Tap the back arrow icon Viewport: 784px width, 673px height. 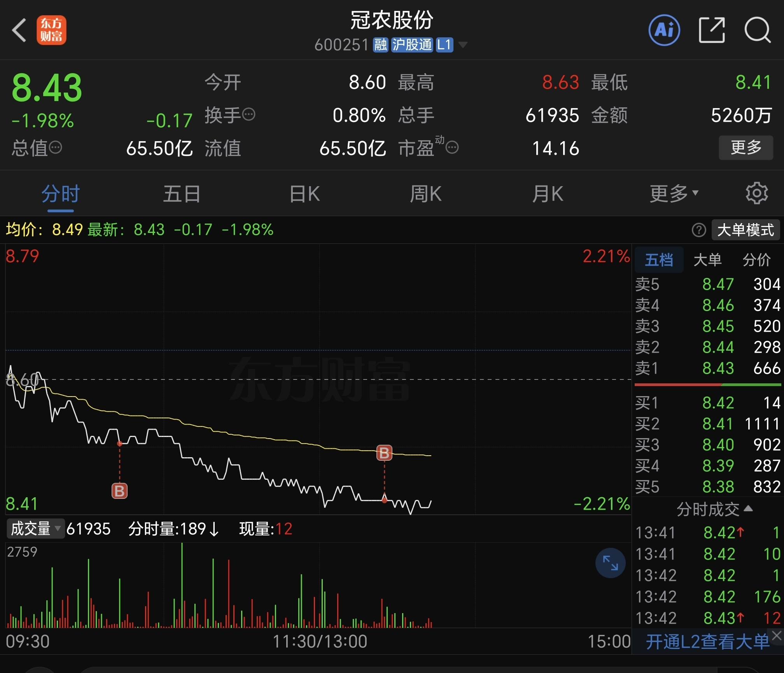point(19,30)
